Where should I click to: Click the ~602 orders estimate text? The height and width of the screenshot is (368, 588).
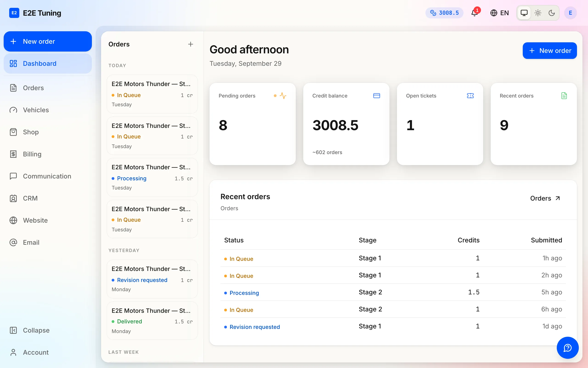pyautogui.click(x=327, y=152)
